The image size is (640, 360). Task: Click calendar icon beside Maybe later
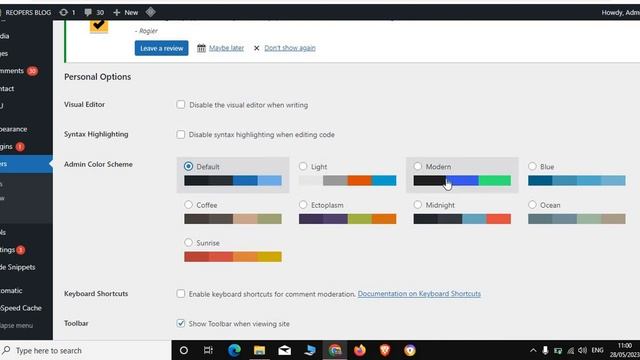(201, 48)
